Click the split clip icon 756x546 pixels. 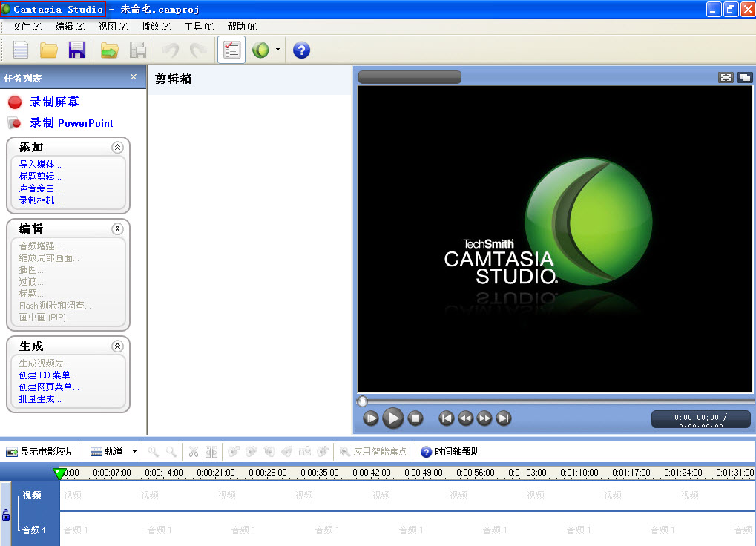211,452
